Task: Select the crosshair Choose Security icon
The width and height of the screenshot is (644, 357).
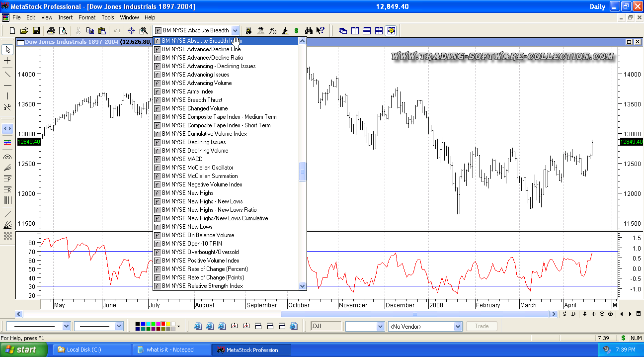Action: (131, 31)
